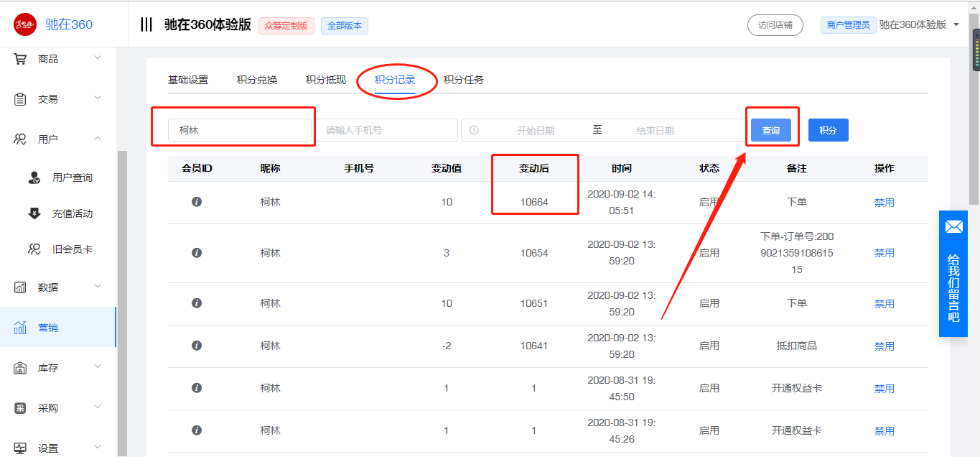Select 营销 in the sidebar
The width and height of the screenshot is (980, 457).
[57, 328]
